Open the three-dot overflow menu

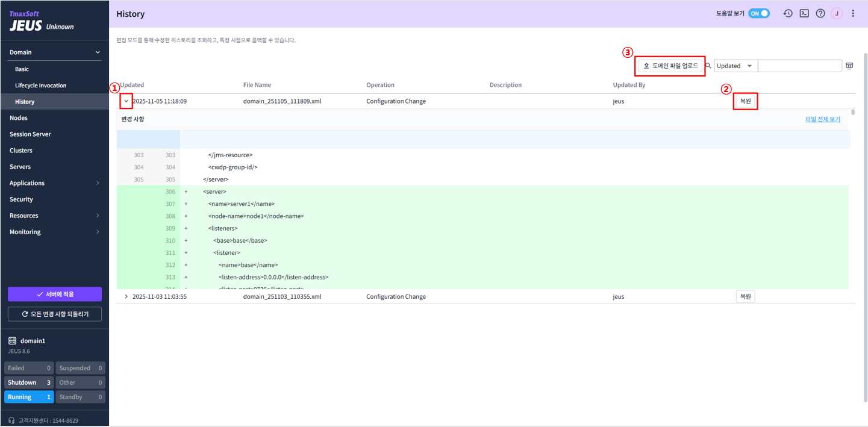pos(854,13)
